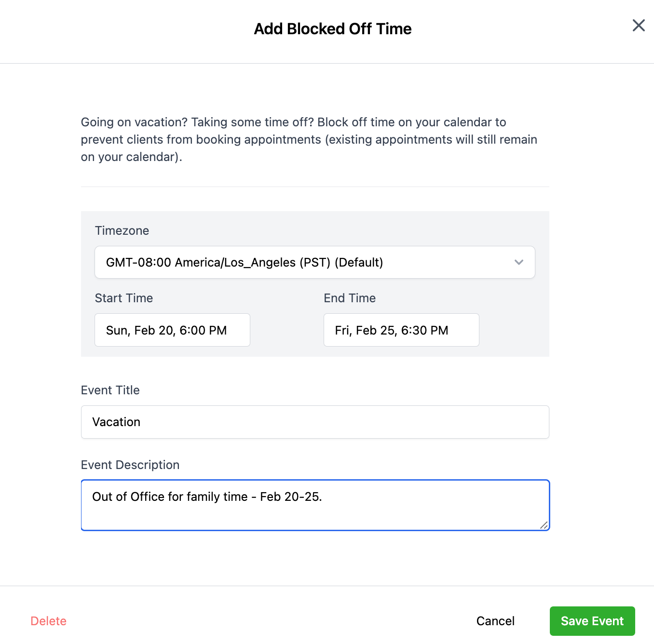Click the 'Going on vacation?' intro paragraph
654x644 pixels.
(x=309, y=139)
